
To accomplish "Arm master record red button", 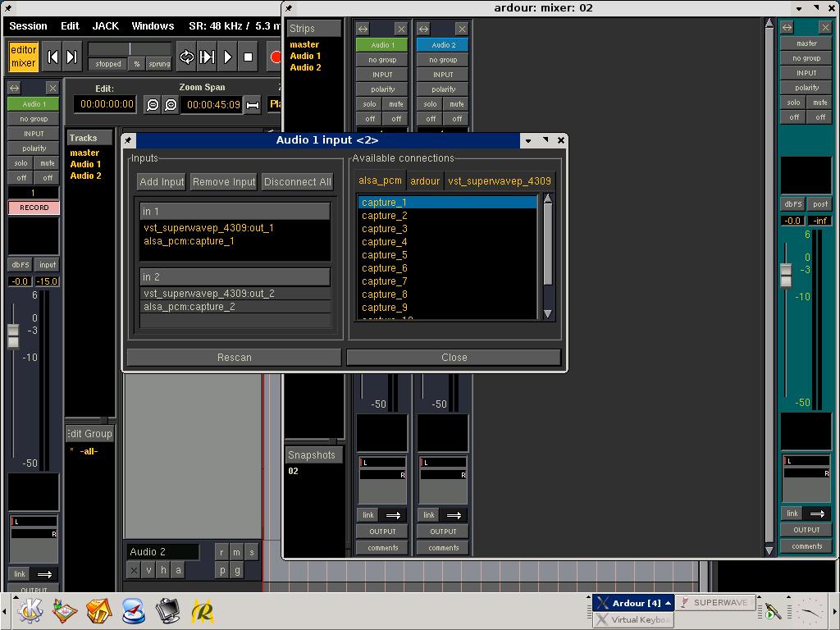I will pyautogui.click(x=276, y=57).
